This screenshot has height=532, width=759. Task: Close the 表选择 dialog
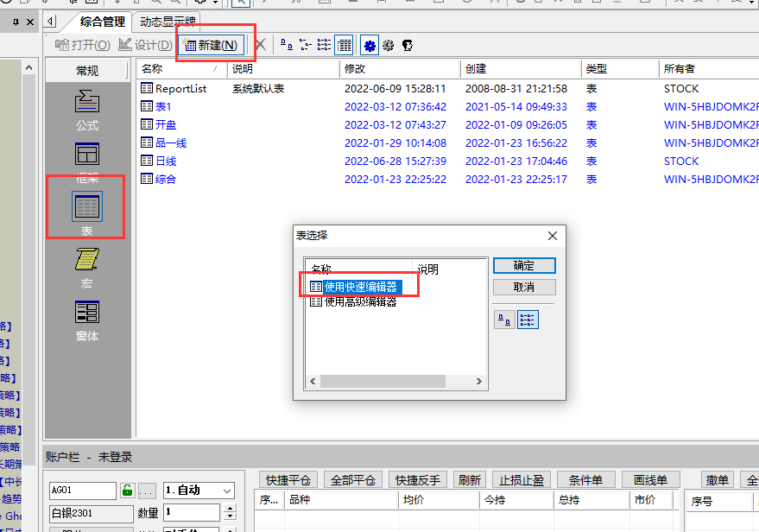pos(553,236)
